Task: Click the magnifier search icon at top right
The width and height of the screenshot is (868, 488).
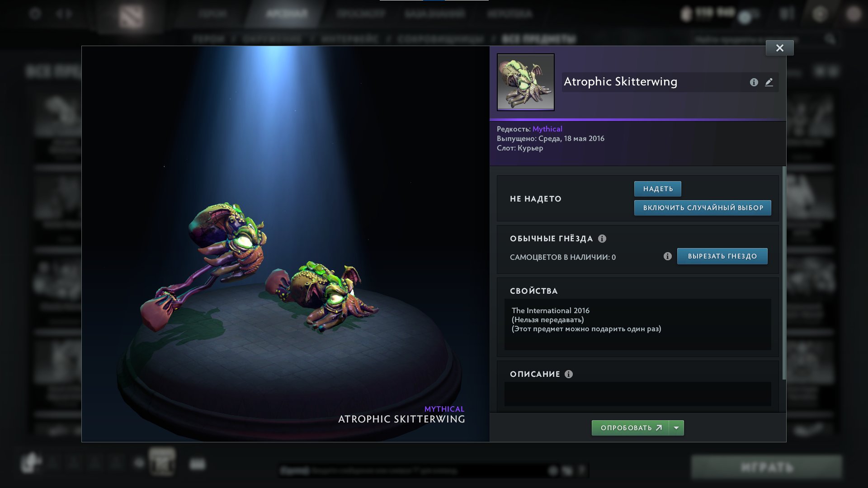Action: point(830,39)
